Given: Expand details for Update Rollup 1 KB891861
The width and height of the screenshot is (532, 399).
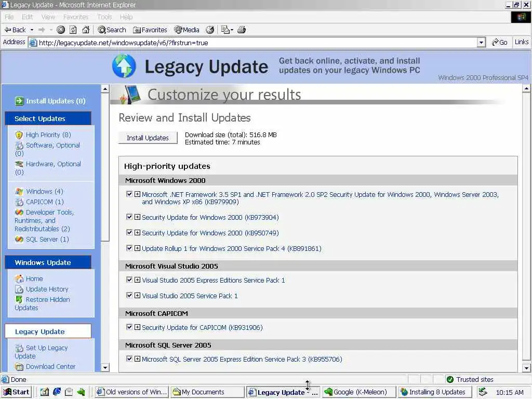Looking at the screenshot, I should (137, 248).
